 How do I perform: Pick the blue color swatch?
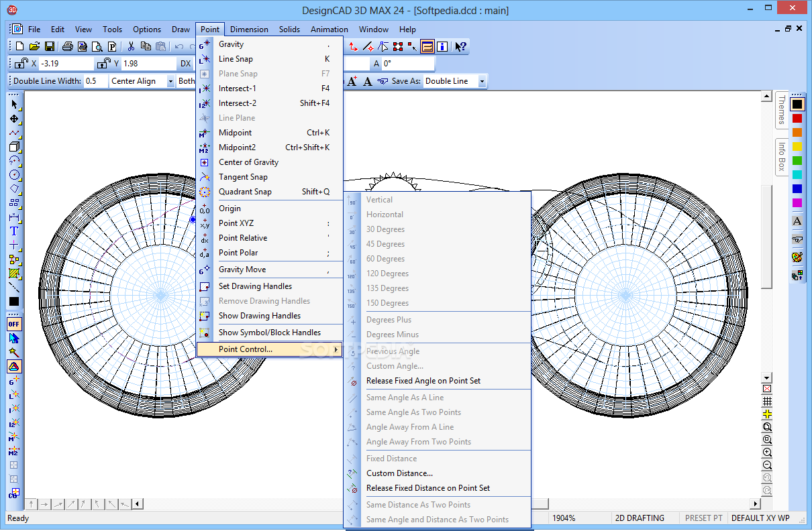pyautogui.click(x=797, y=189)
